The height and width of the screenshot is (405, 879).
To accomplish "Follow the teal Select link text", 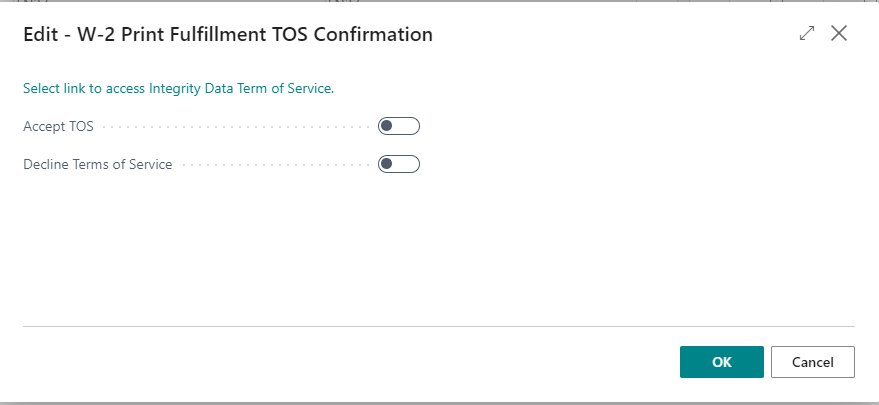I will tap(178, 89).
